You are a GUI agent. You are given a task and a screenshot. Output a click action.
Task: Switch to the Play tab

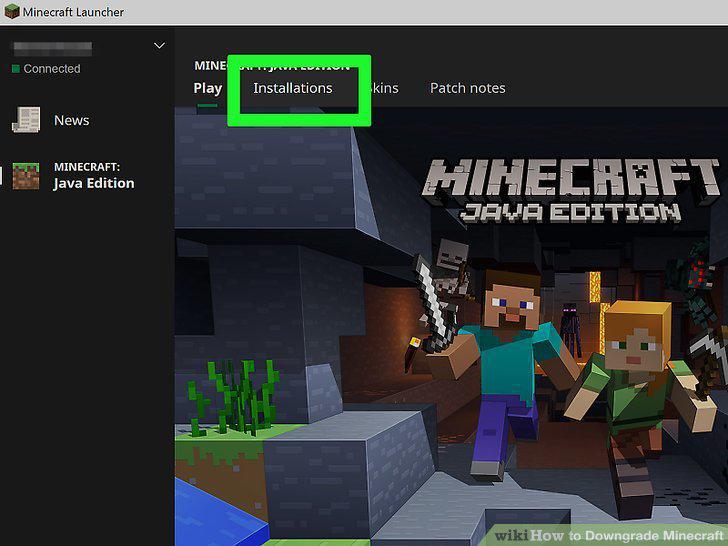coord(208,88)
